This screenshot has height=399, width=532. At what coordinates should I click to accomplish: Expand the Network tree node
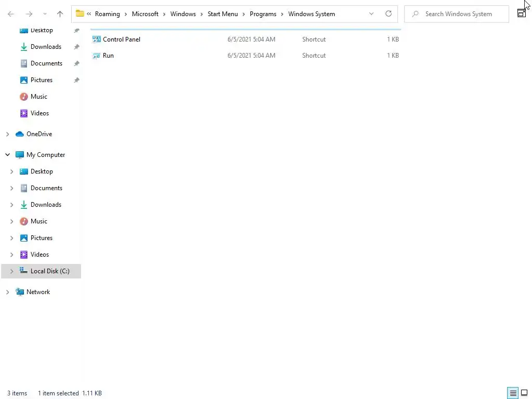(x=7, y=292)
